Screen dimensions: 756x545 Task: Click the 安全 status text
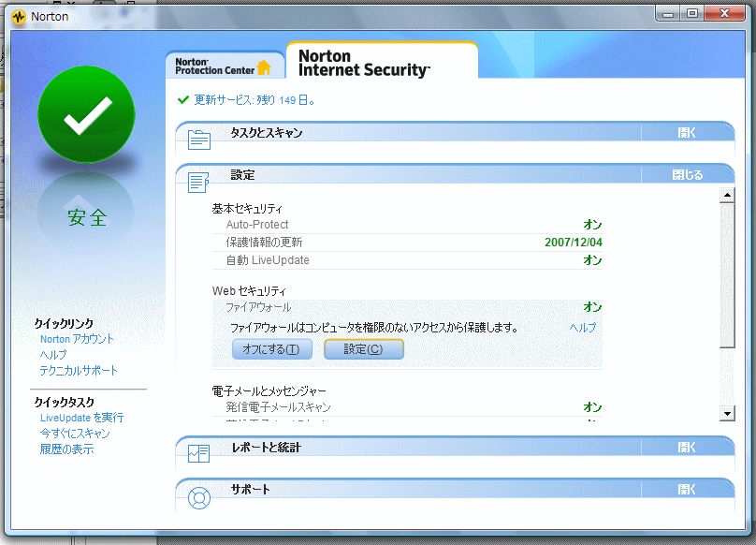[x=87, y=217]
